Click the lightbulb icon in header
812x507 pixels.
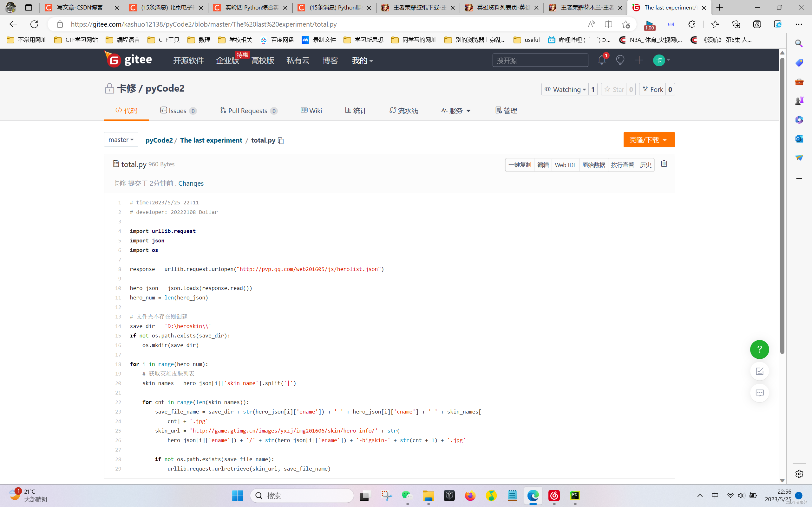[620, 60]
